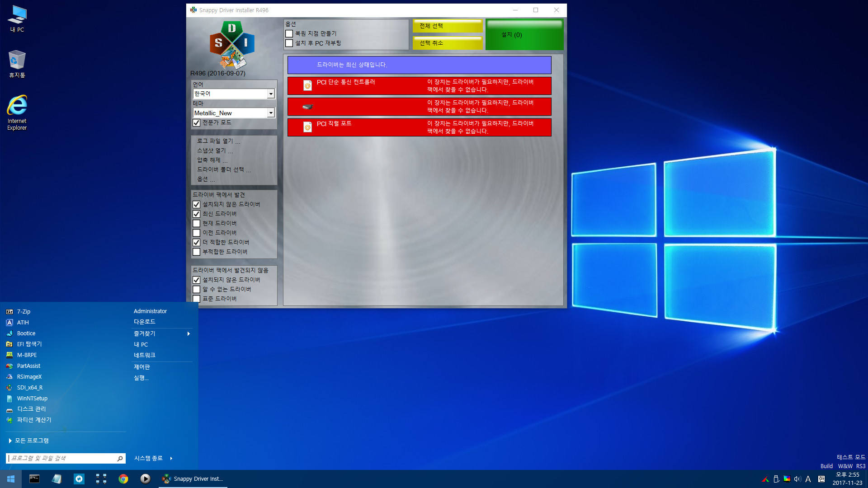Toggle 최신 드라이버 checkbox
Viewport: 868px width, 488px height.
197,214
